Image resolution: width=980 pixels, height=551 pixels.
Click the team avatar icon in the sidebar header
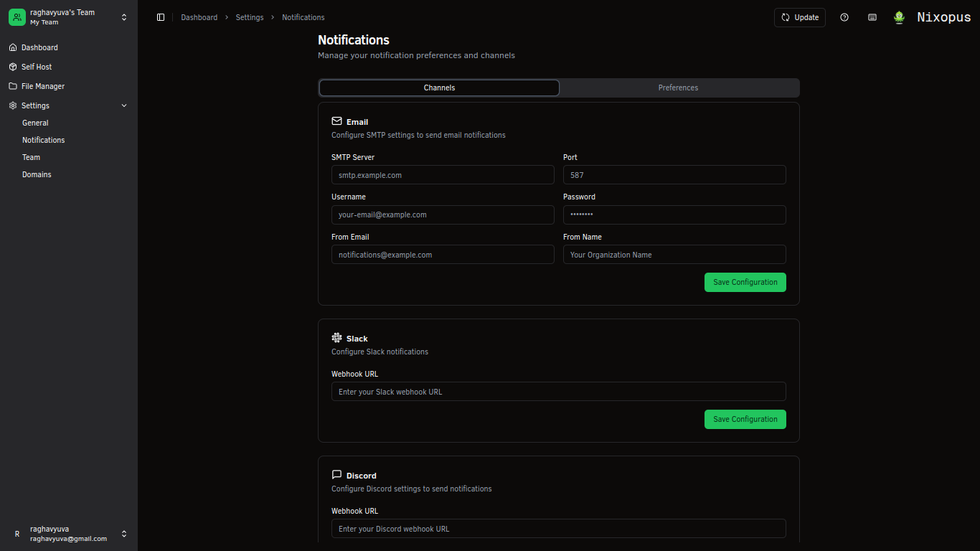pyautogui.click(x=17, y=17)
